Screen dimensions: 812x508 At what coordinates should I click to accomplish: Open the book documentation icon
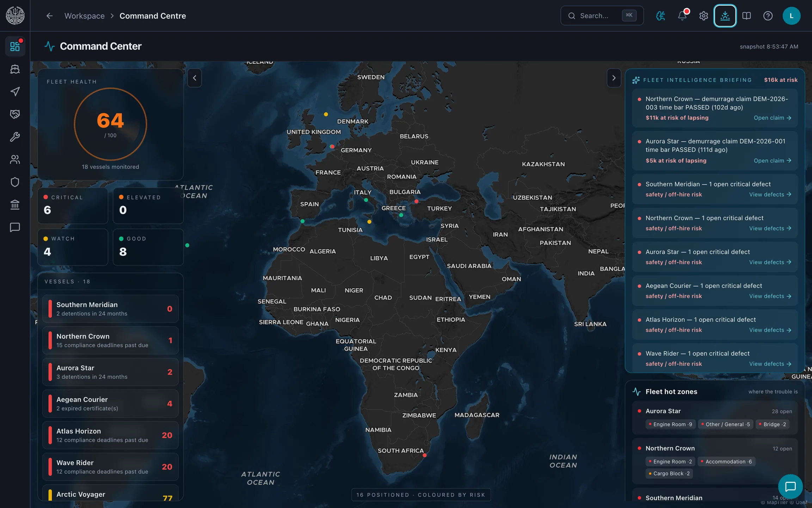[746, 16]
